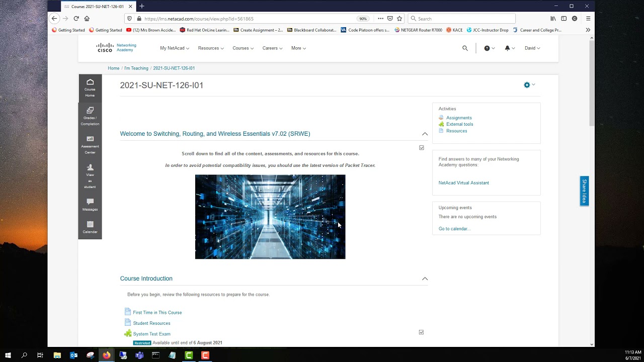644x362 pixels.
Task: Open Assessment Center sidebar item
Action: click(x=90, y=145)
